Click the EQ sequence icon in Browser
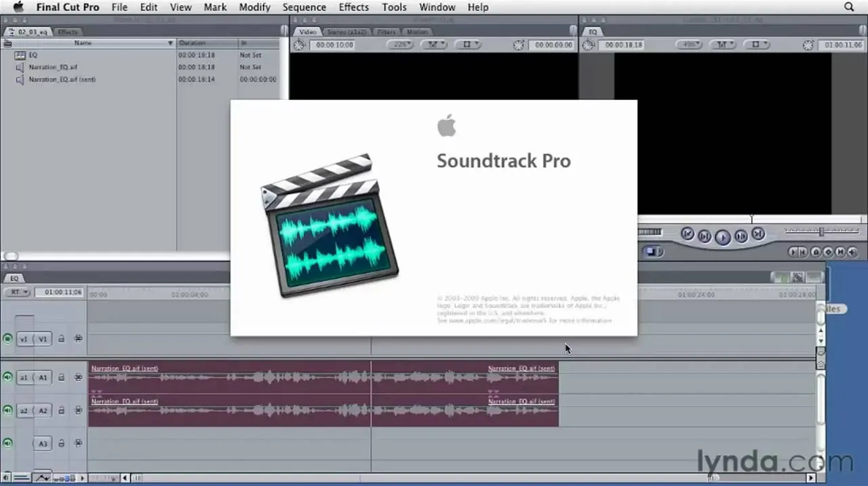Image resolution: width=868 pixels, height=486 pixels. (x=20, y=55)
